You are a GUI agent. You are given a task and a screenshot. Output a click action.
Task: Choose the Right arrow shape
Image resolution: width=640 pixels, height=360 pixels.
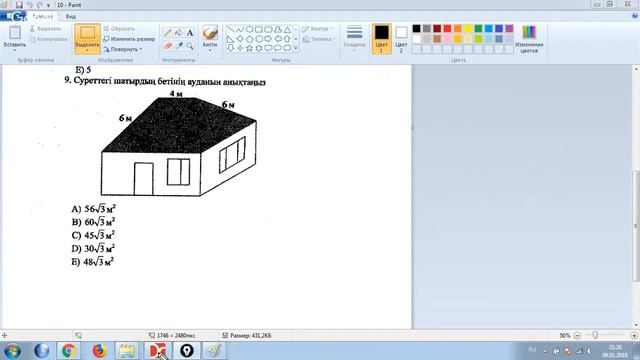pos(268,39)
